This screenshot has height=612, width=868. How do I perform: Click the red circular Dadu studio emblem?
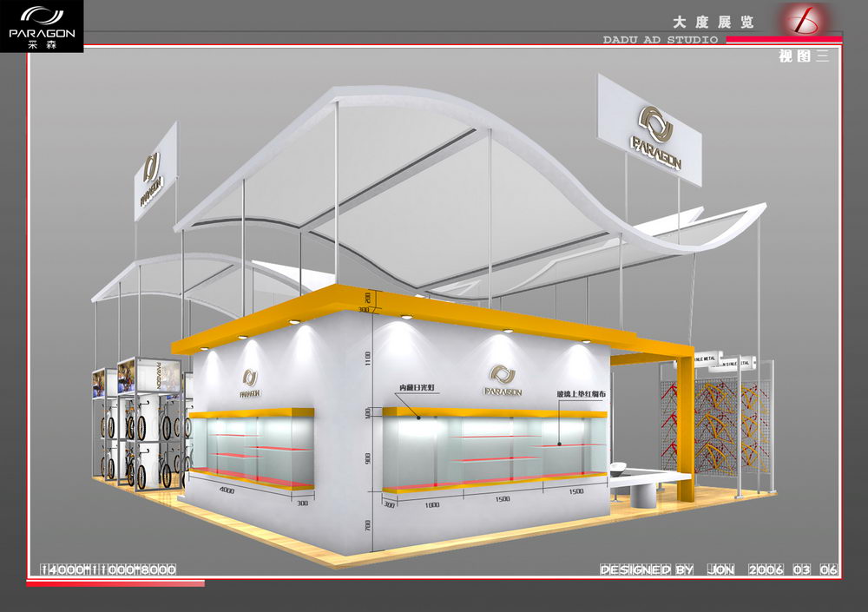pos(803,20)
